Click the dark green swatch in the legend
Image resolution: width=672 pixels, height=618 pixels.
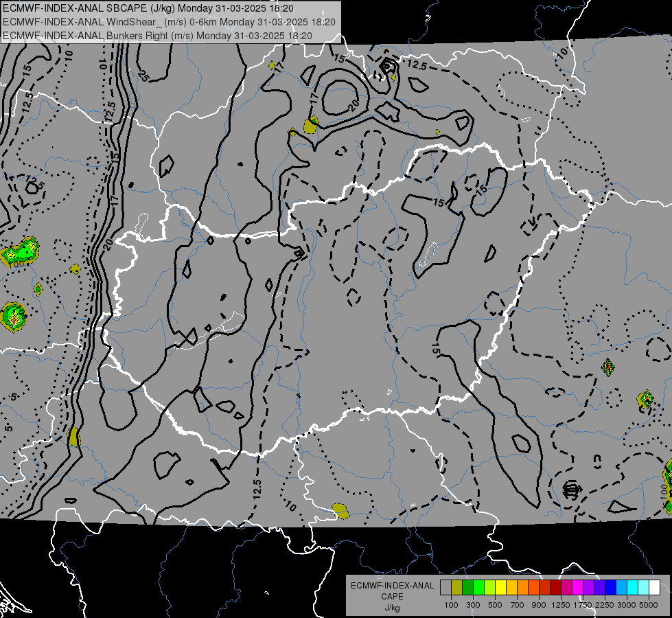[468, 588]
